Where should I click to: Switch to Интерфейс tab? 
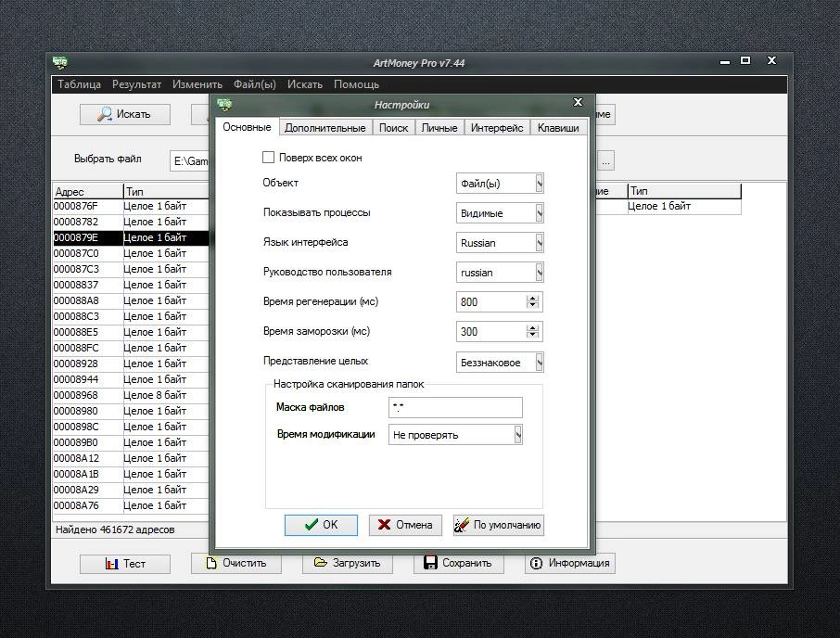coord(497,128)
